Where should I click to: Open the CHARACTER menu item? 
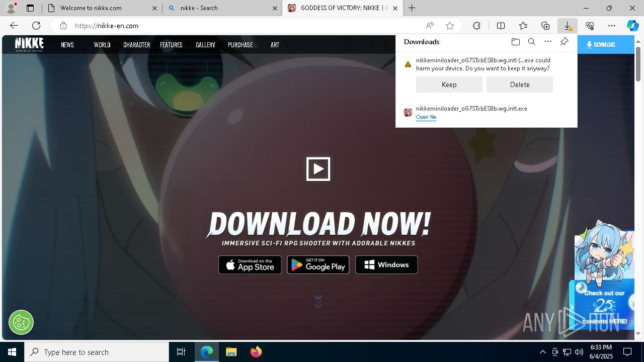136,45
